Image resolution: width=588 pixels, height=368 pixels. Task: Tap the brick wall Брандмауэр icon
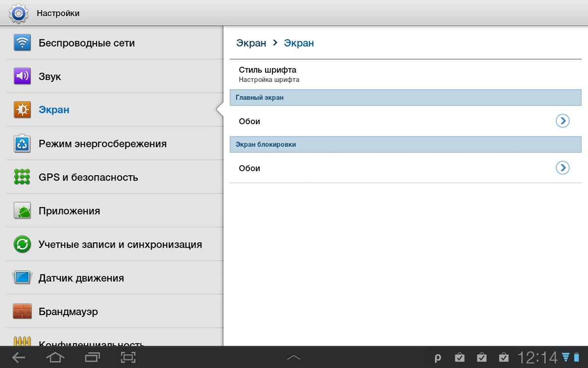pos(22,312)
